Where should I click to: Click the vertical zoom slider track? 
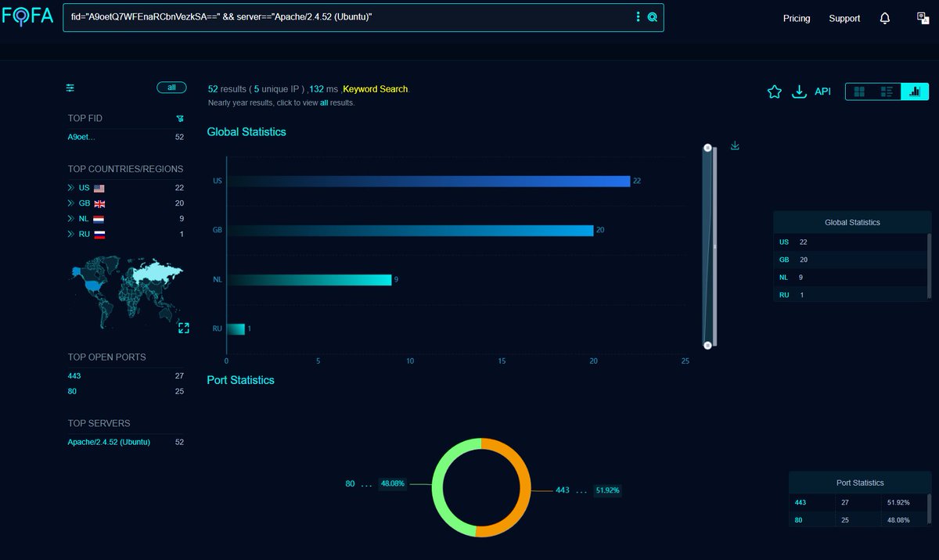(709, 246)
